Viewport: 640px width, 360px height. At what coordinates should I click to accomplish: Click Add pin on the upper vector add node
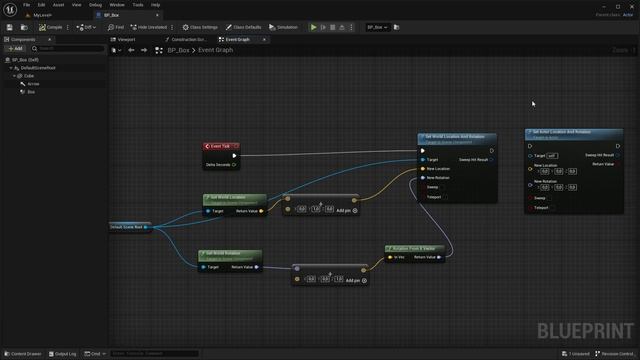pyautogui.click(x=347, y=211)
